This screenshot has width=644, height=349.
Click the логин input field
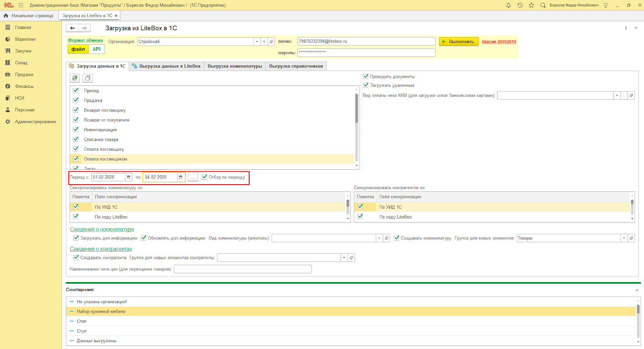point(366,42)
